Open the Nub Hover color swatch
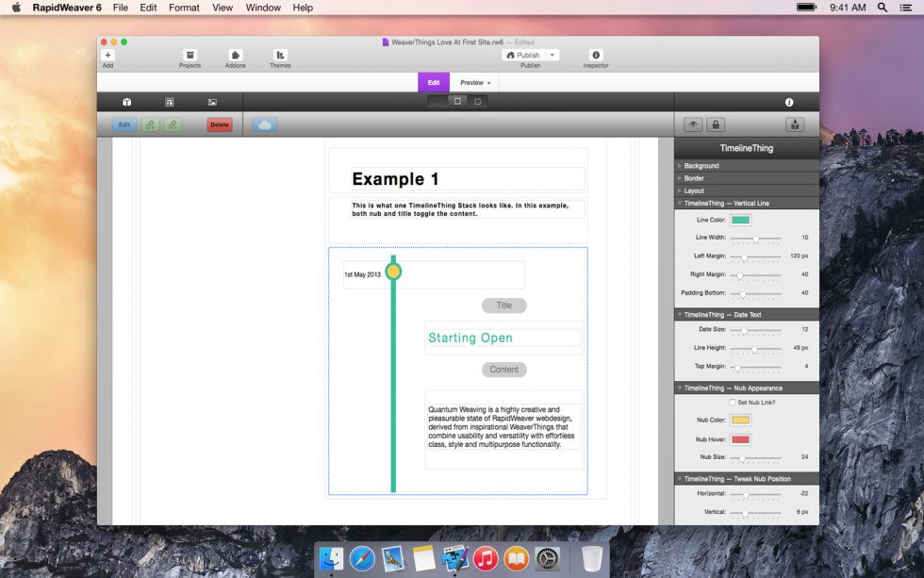 (741, 439)
